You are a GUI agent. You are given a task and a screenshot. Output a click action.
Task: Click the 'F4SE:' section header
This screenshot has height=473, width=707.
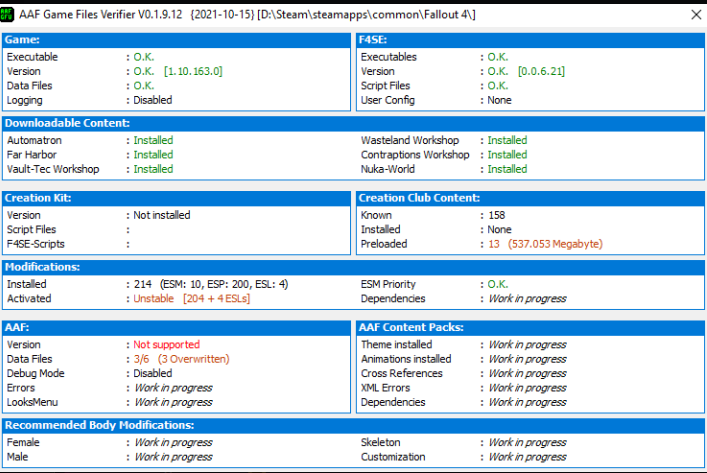530,40
